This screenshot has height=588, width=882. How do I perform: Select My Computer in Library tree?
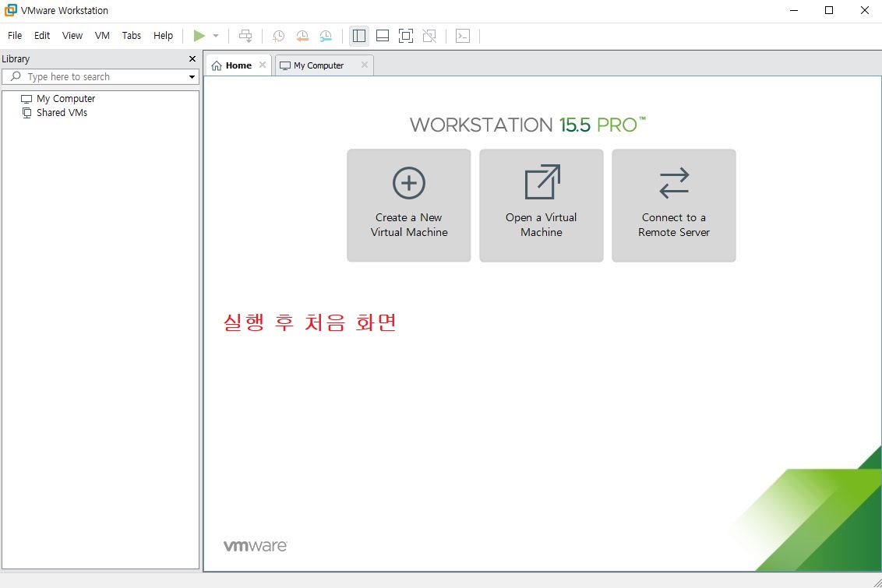pos(65,98)
